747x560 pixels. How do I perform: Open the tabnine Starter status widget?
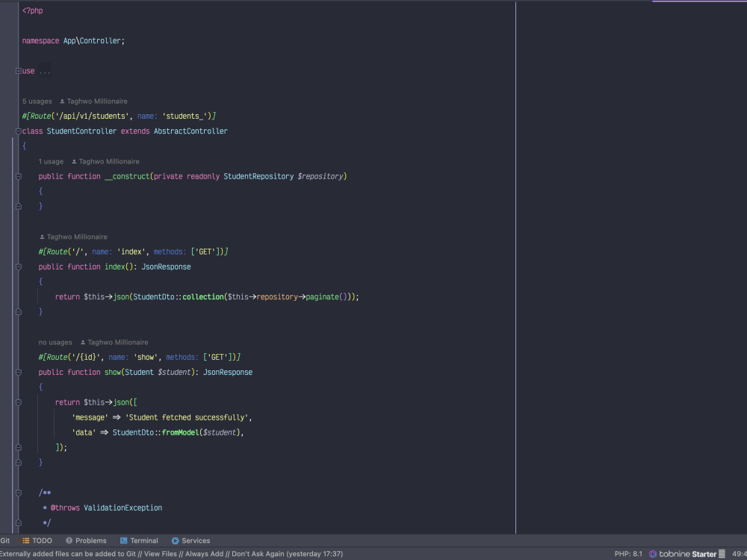tap(687, 554)
